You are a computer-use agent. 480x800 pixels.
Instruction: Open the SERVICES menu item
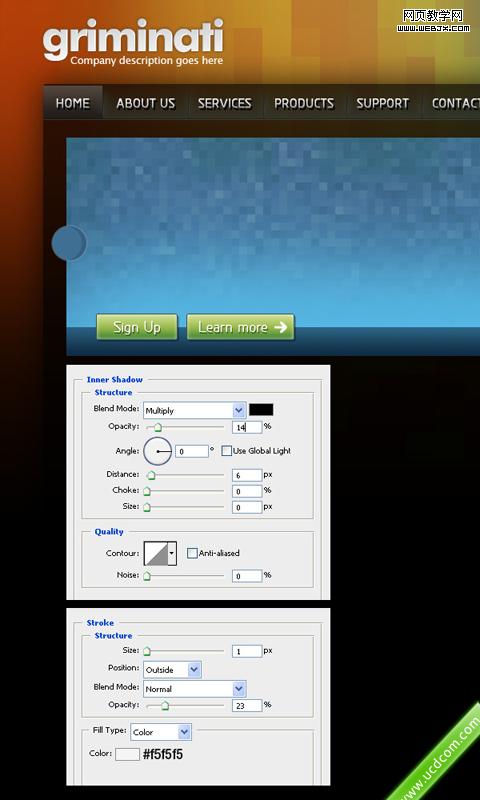pos(224,104)
